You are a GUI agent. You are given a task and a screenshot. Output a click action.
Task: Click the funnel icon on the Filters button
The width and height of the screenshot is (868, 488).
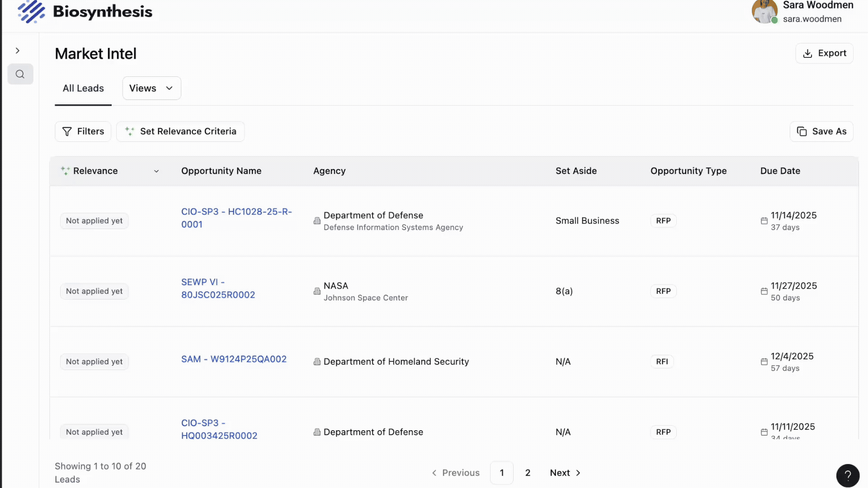coord(67,131)
